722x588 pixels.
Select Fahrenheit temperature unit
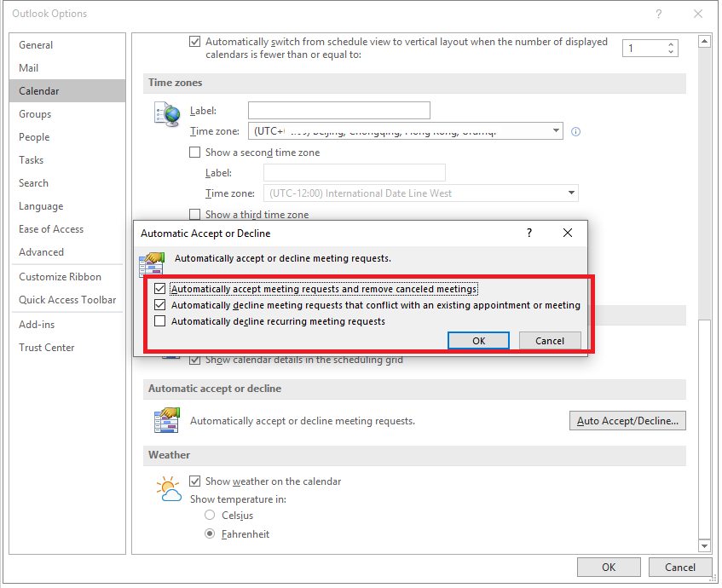210,533
